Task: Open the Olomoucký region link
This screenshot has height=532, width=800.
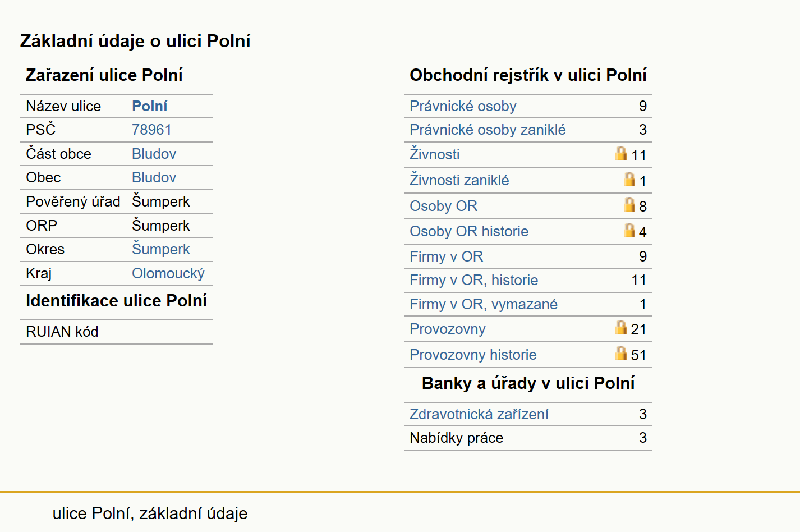Action: 168,273
